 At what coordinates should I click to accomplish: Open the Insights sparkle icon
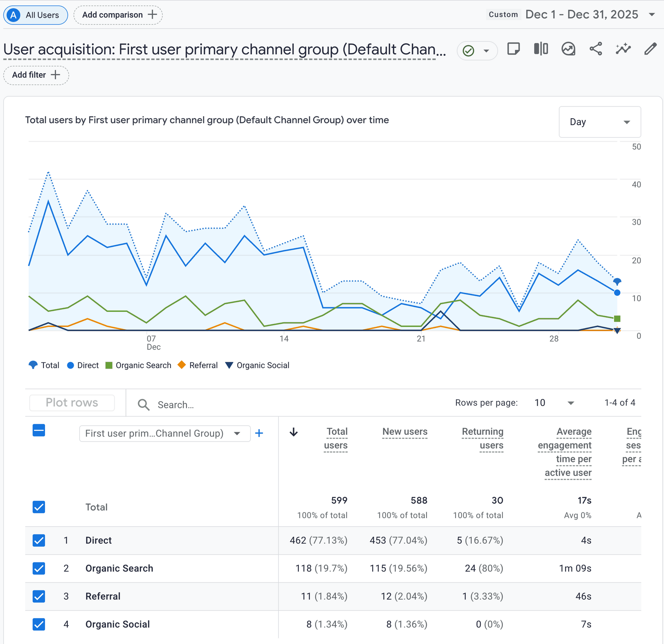click(x=623, y=49)
